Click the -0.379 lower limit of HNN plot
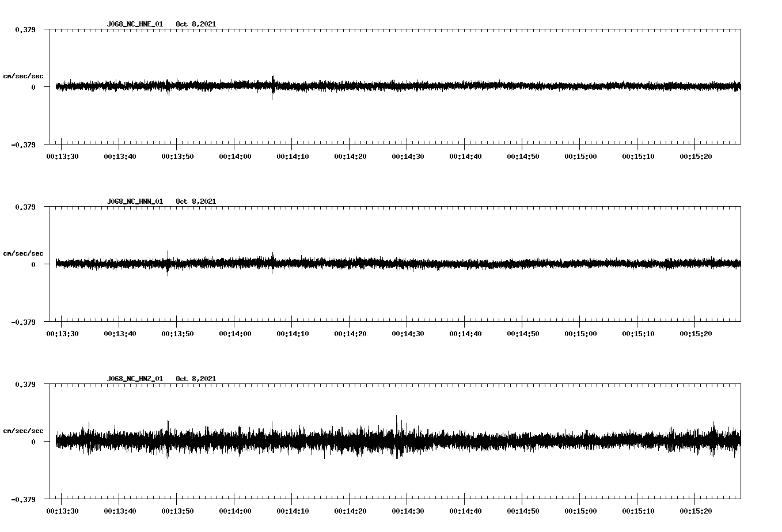Viewport: 782px width, 532px height. pyautogui.click(x=23, y=322)
